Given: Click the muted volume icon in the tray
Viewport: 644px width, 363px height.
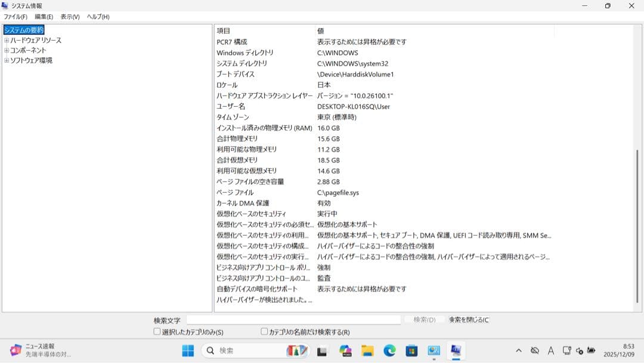Looking at the screenshot, I should [580, 352].
